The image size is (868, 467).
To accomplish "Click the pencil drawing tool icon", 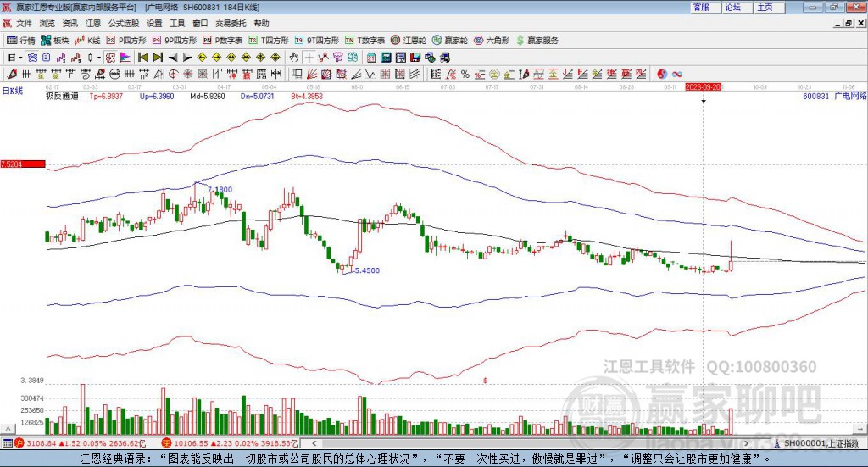I will 12,74.
